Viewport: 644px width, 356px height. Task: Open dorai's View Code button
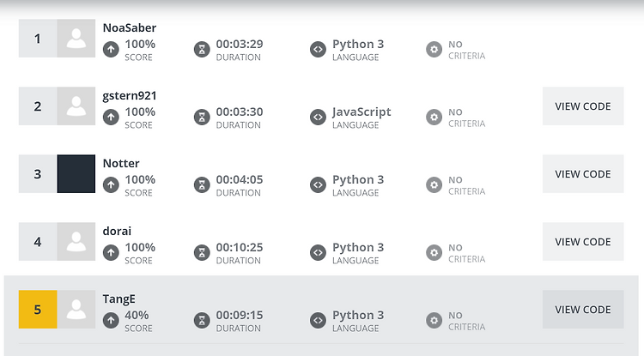tap(583, 242)
